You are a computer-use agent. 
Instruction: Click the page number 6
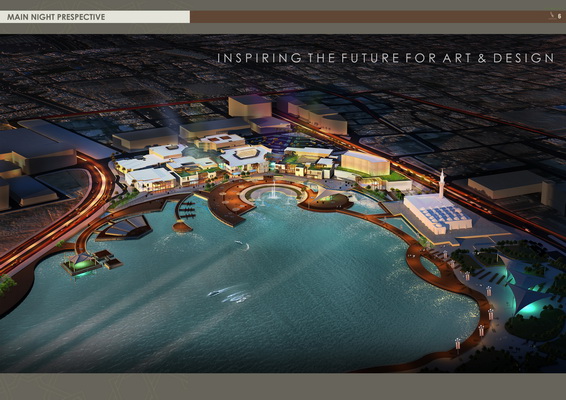(x=560, y=16)
